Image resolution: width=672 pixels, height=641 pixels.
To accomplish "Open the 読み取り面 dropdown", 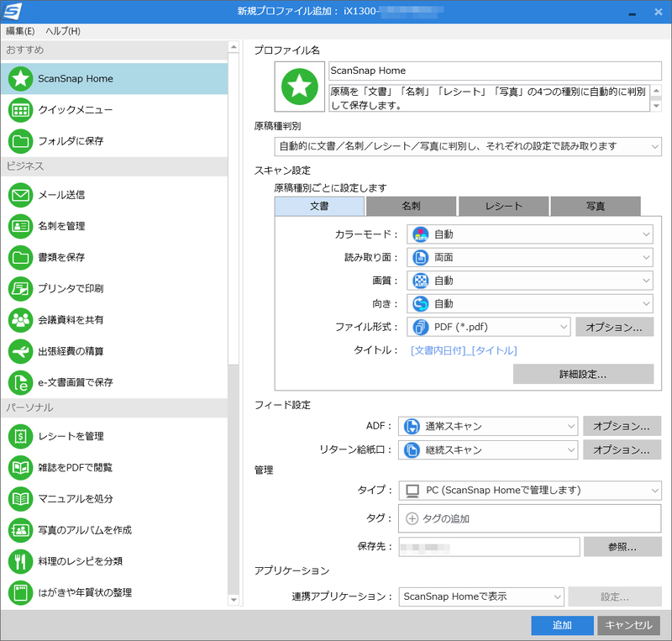I will coord(530,258).
